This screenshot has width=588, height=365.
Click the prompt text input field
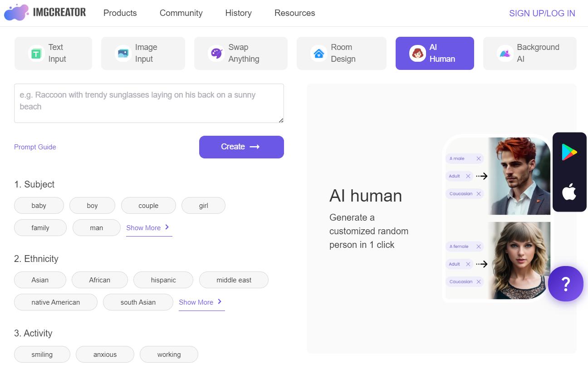coord(149,103)
